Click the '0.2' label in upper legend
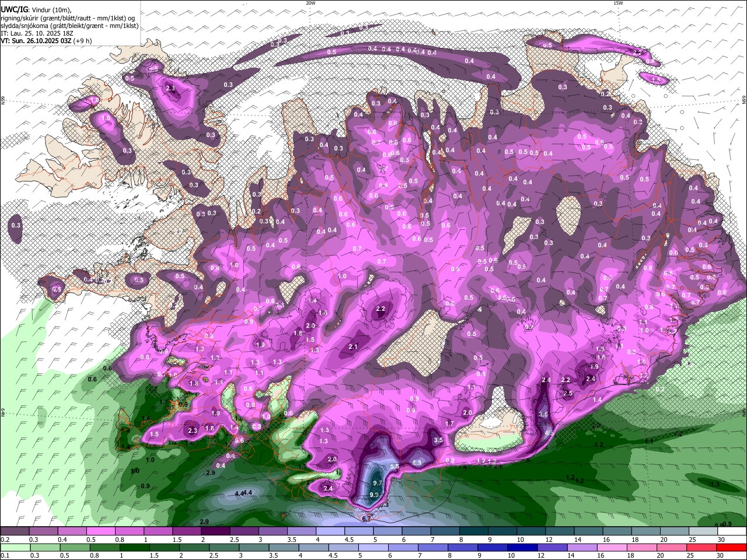Image resolution: width=747 pixels, height=560 pixels. point(5,540)
